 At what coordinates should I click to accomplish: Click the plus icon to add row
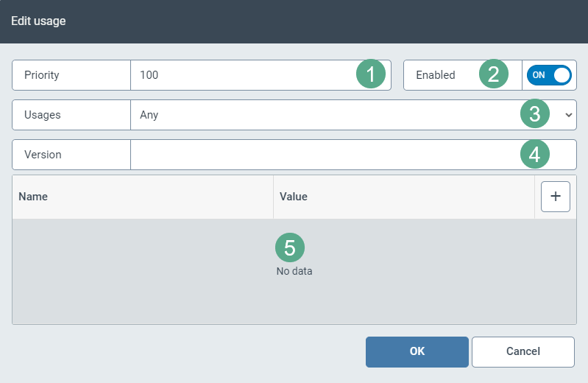coord(556,197)
